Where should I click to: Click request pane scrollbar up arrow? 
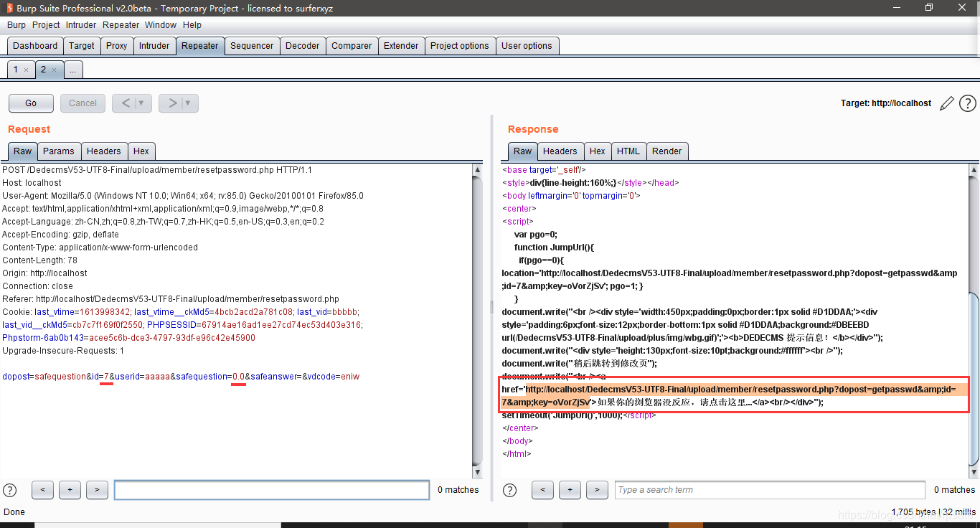click(478, 170)
